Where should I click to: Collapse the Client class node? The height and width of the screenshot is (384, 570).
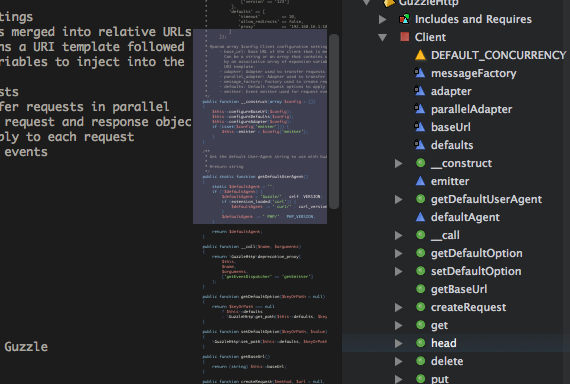point(382,37)
